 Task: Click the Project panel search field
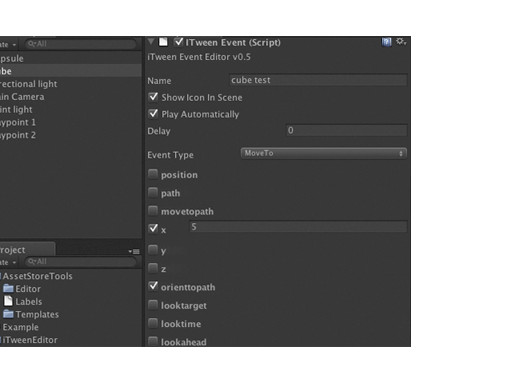(80, 262)
